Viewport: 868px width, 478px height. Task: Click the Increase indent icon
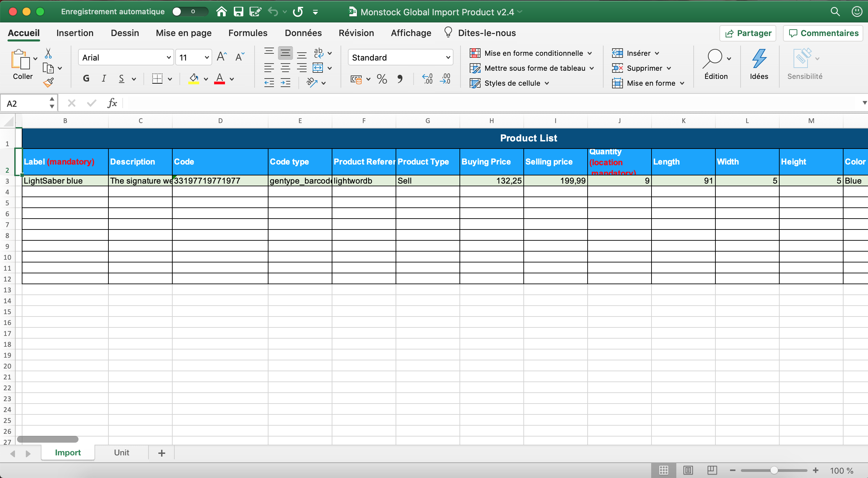tap(285, 83)
